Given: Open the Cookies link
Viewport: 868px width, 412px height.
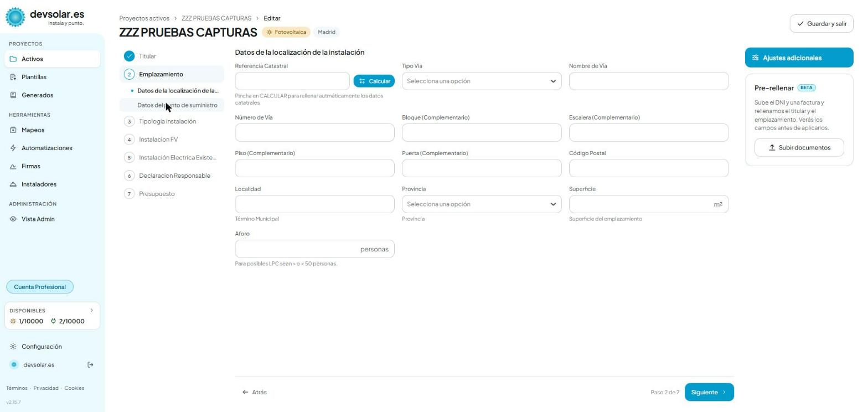Looking at the screenshot, I should click(x=74, y=388).
